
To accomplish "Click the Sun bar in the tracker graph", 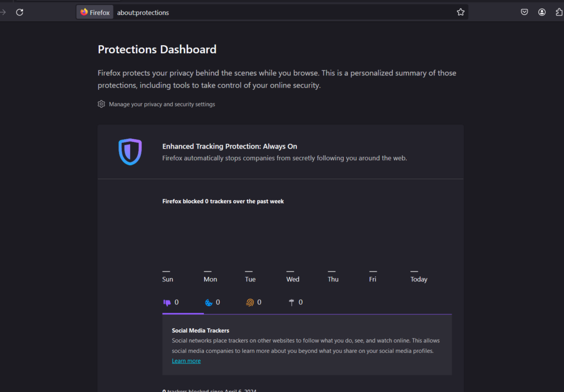I will [166, 271].
